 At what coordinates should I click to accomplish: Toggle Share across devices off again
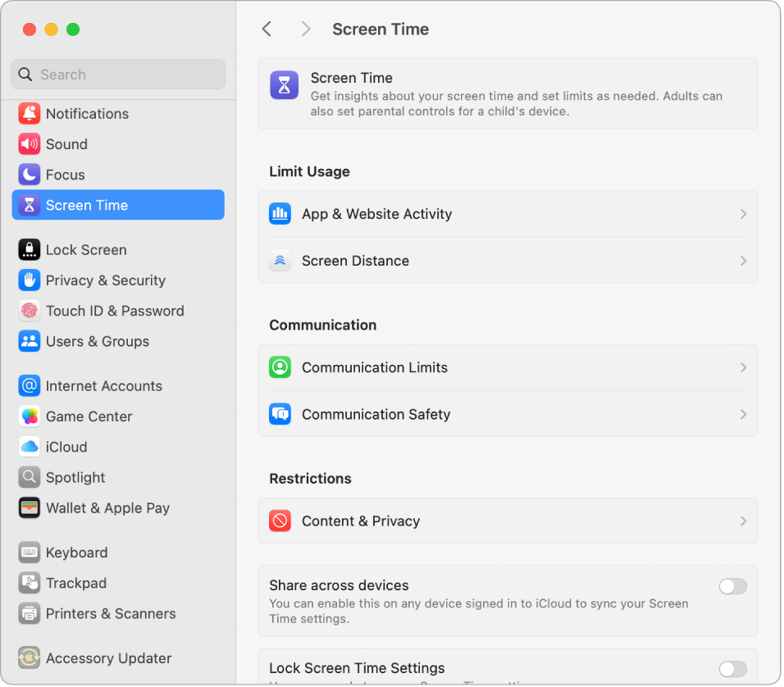(732, 586)
